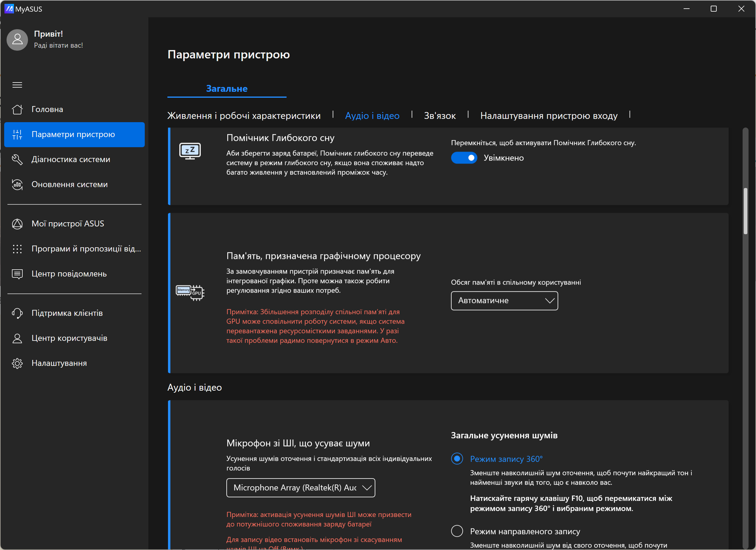Open Оновлення системи page
This screenshot has width=756, height=550.
74,184
